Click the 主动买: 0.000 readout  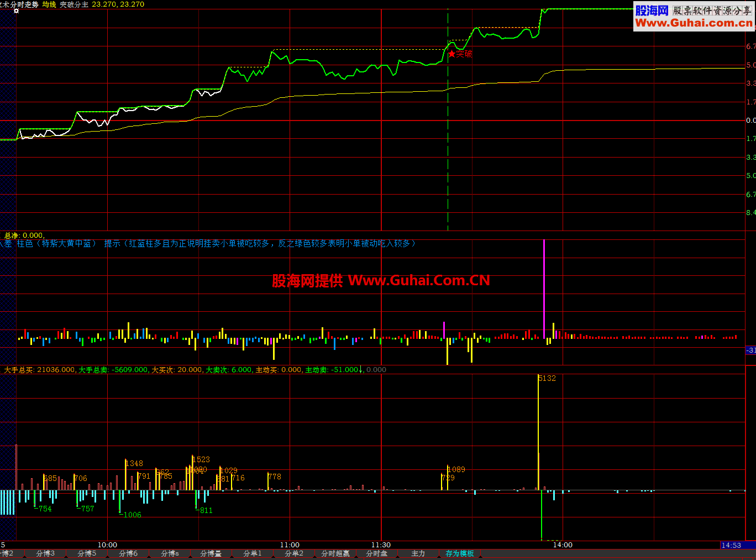tap(279, 370)
